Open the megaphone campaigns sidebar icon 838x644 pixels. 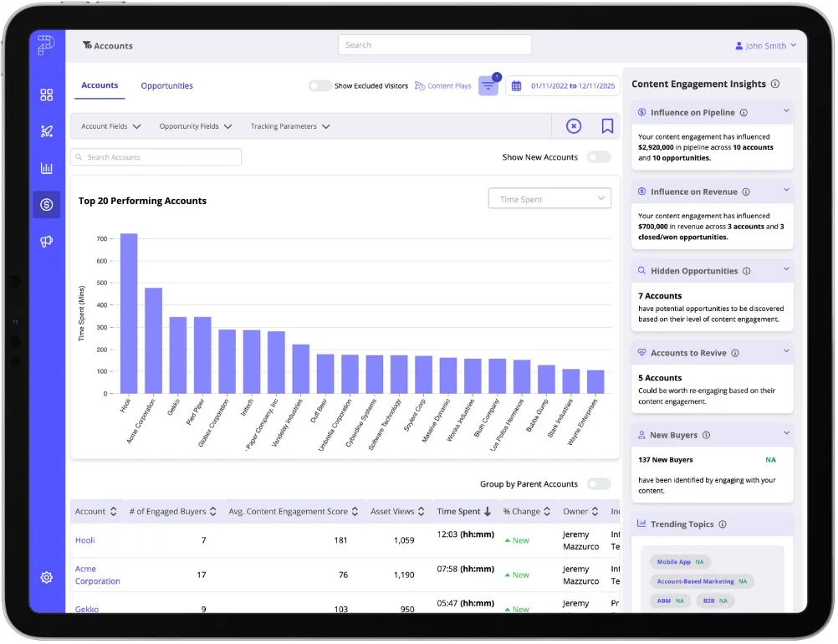[47, 242]
